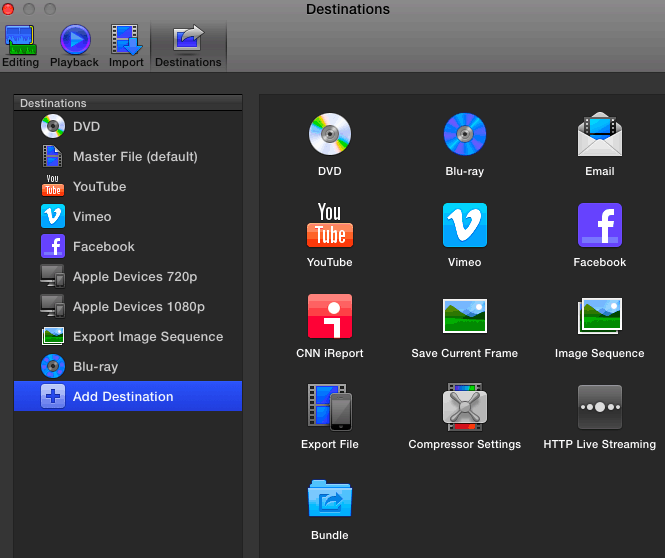
Task: Select Master File (default) destination
Action: [128, 156]
